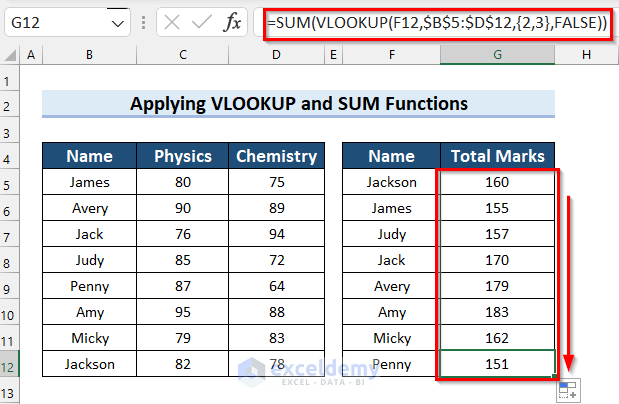This screenshot has height=404, width=619.
Task: Select cell with 'Penny' in column B
Action: tap(90, 286)
